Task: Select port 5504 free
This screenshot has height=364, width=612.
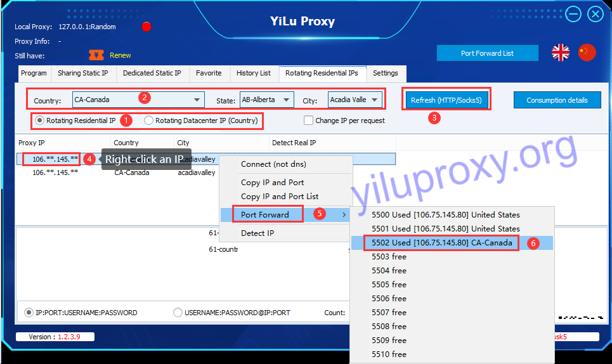Action: [x=452, y=271]
